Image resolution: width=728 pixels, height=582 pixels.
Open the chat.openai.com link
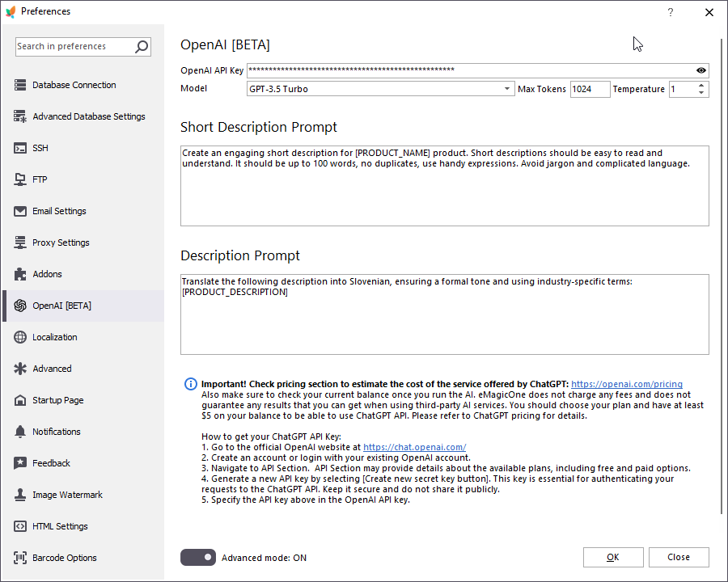415,447
